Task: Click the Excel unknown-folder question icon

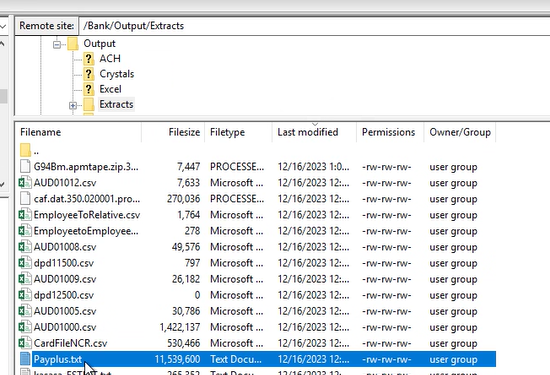Action: coord(88,89)
